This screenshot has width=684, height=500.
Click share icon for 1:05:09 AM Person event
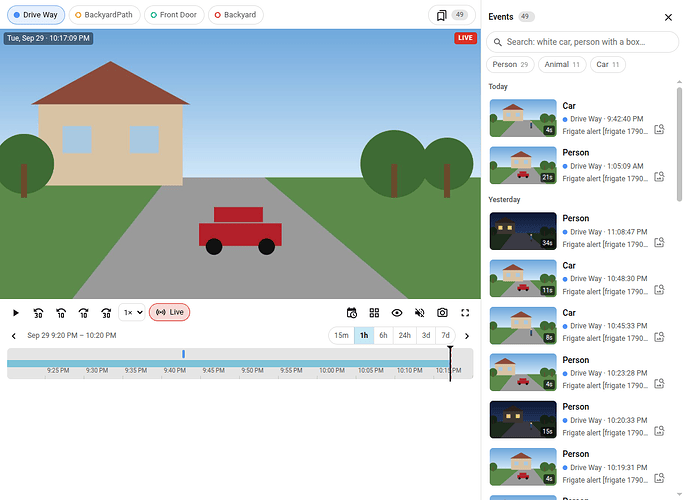click(660, 177)
